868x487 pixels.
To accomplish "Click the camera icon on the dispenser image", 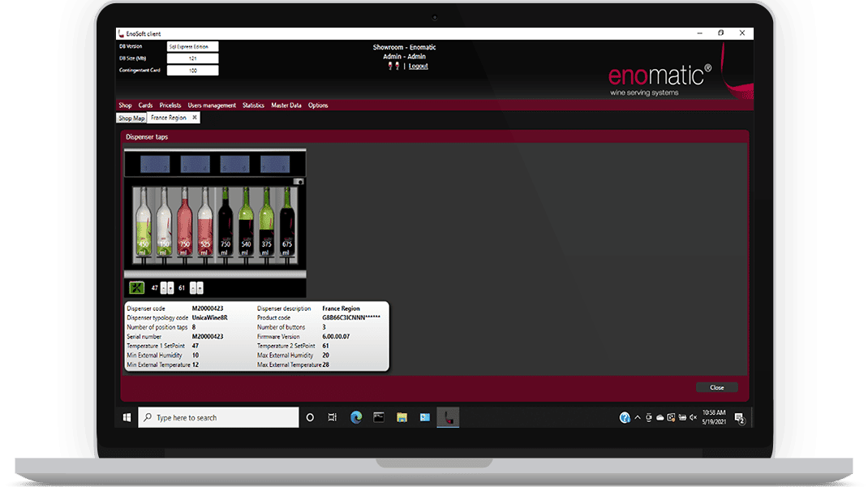I will pos(299,181).
